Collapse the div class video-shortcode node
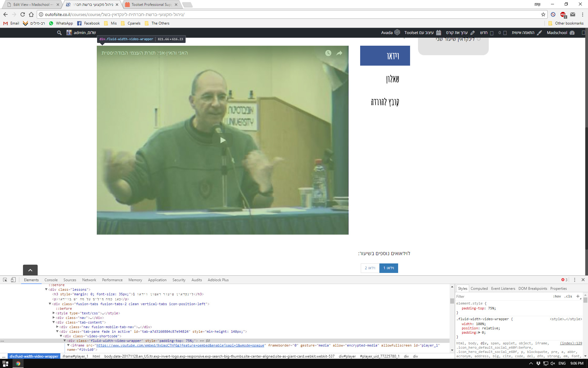This screenshot has height=368, width=588. (x=61, y=336)
